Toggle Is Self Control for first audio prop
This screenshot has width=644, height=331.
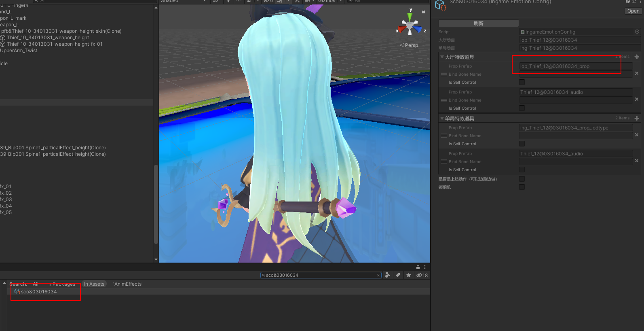[x=522, y=108]
